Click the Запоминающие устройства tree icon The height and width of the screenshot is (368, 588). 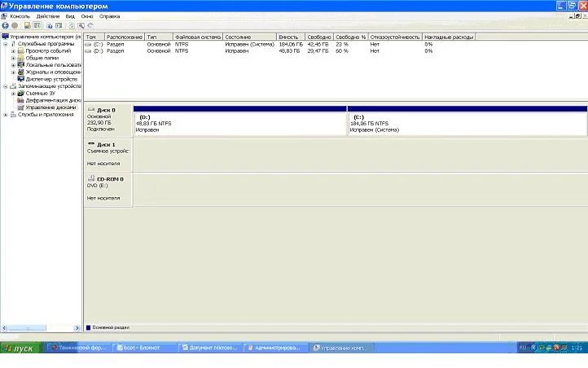pyautogui.click(x=13, y=86)
